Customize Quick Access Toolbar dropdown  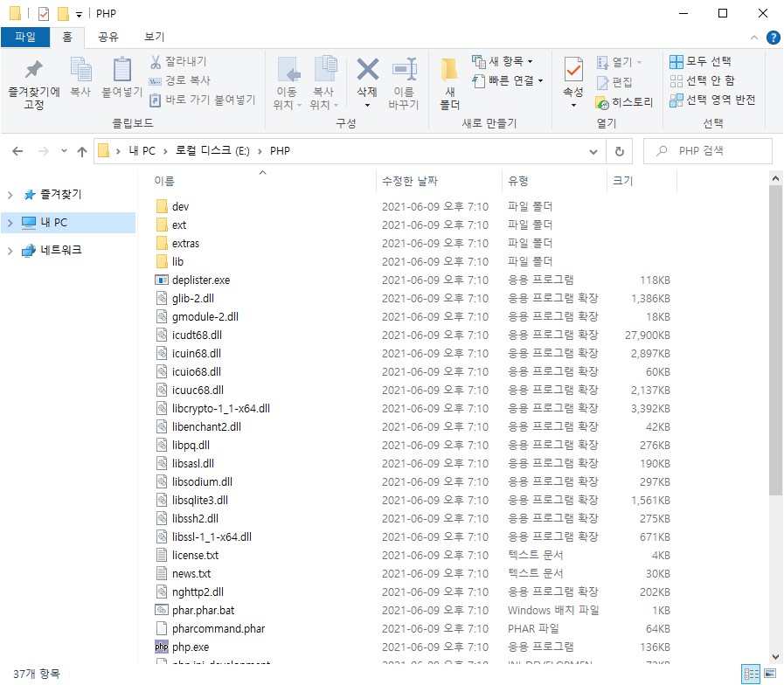point(79,15)
